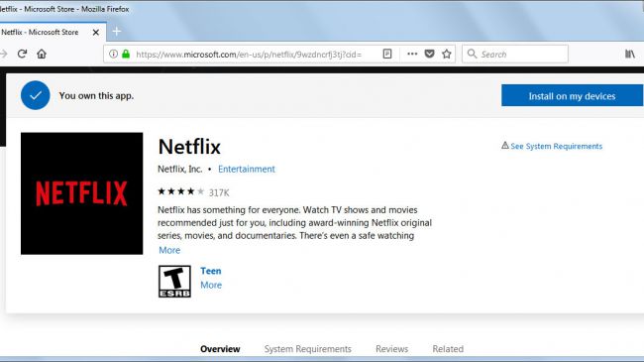The image size is (644, 362).
Task: Expand the description with More link
Action: point(169,250)
